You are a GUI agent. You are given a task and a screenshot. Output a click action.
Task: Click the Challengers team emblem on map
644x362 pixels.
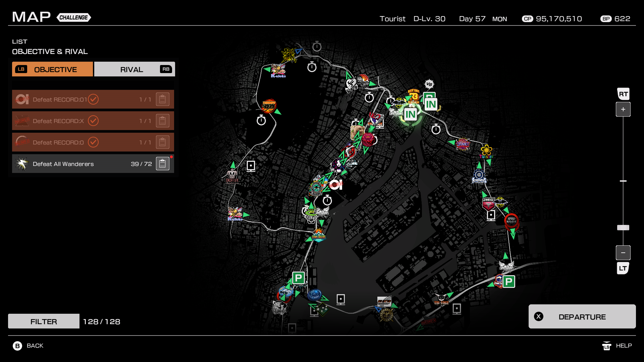pyautogui.click(x=318, y=235)
